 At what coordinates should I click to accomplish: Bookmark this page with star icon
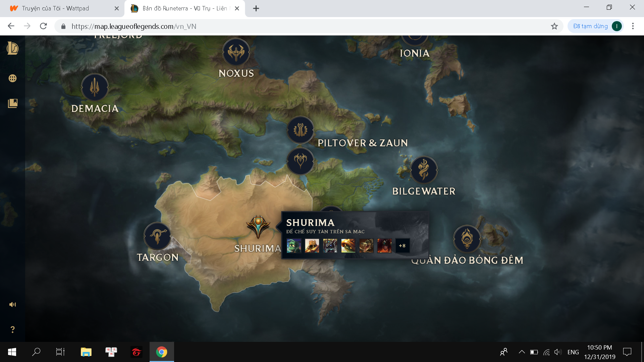tap(554, 26)
